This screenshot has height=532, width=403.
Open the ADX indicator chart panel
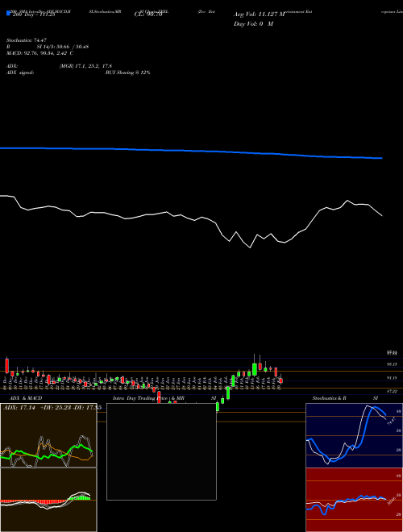pos(48,435)
